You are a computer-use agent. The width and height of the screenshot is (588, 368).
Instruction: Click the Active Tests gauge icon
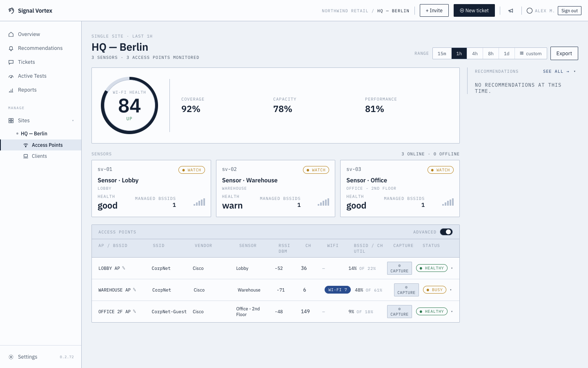click(x=11, y=76)
